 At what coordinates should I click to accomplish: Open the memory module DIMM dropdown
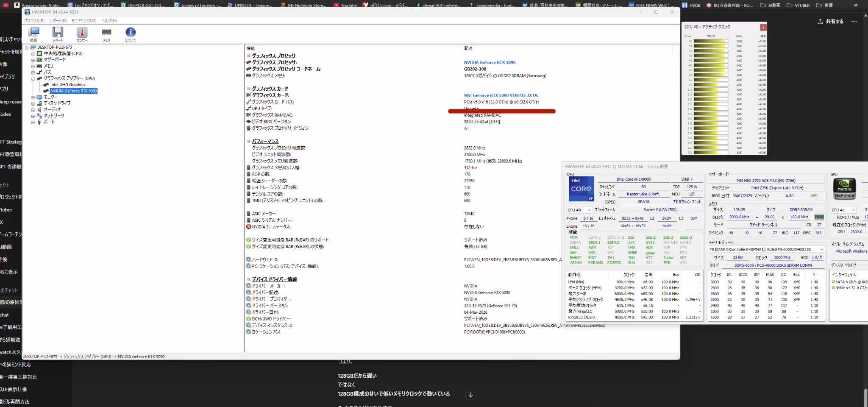click(x=766, y=249)
